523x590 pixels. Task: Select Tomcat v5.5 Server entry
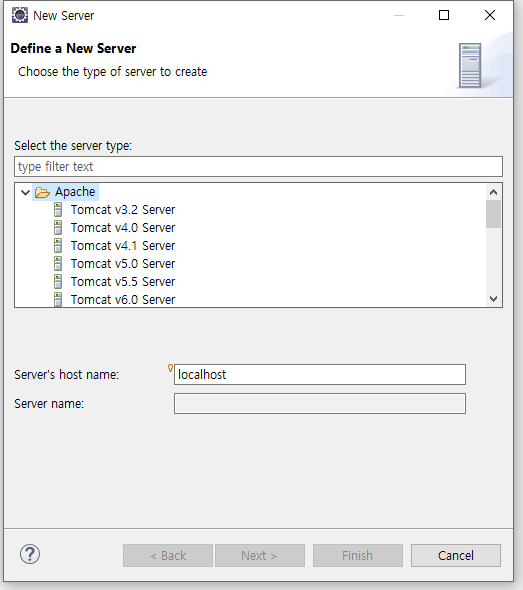click(x=123, y=281)
